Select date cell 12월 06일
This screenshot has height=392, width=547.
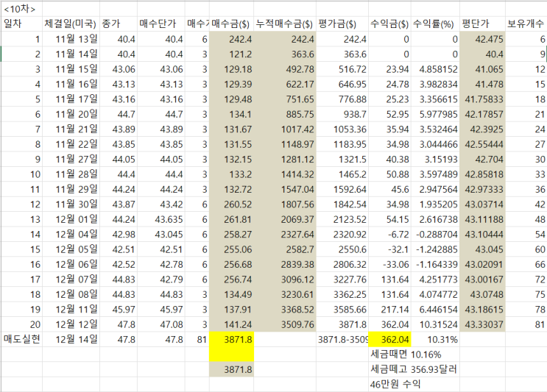[71, 265]
